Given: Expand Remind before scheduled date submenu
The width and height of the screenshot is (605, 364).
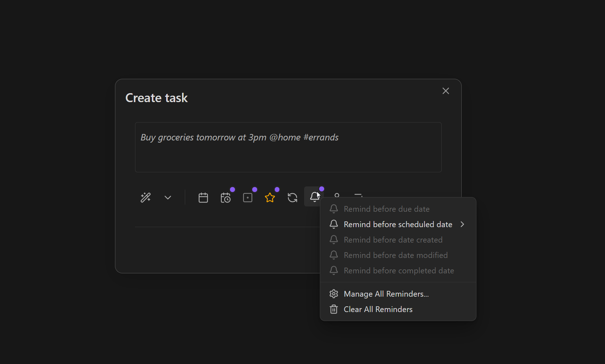Looking at the screenshot, I should click(398, 224).
